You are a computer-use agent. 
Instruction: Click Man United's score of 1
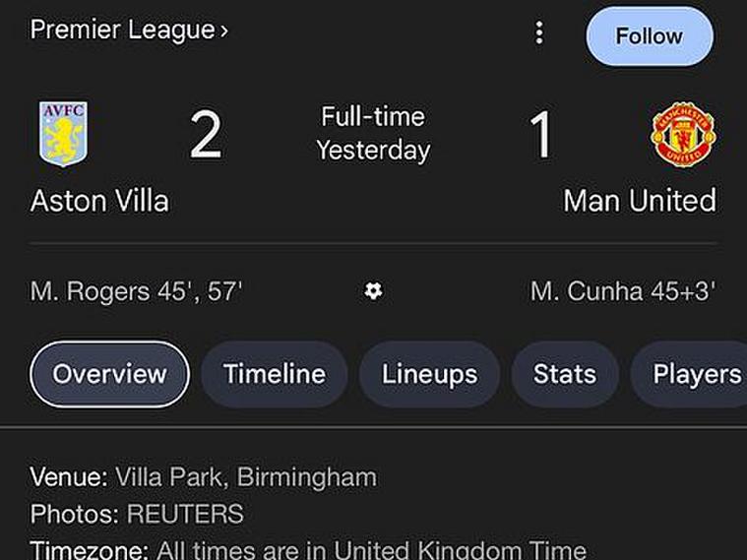[x=540, y=136]
